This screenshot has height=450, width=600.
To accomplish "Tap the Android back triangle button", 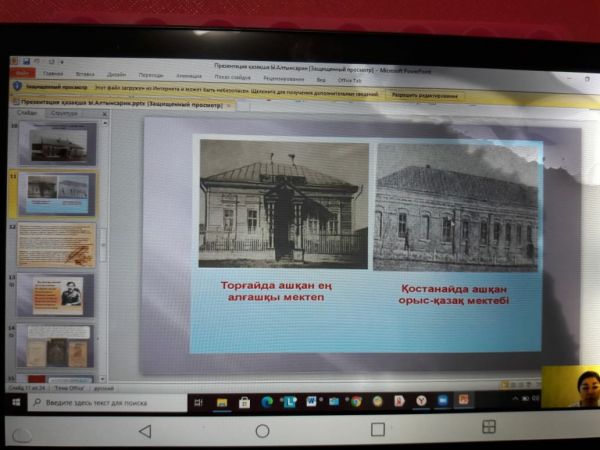I will (145, 431).
